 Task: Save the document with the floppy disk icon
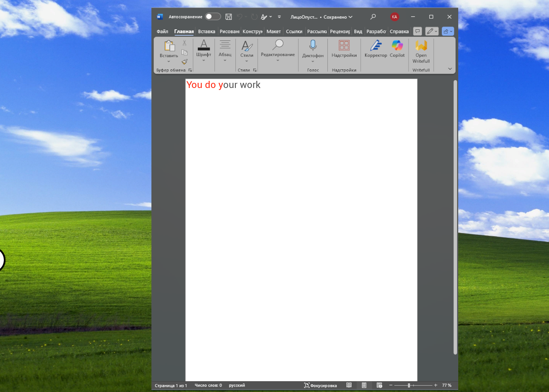coord(229,17)
